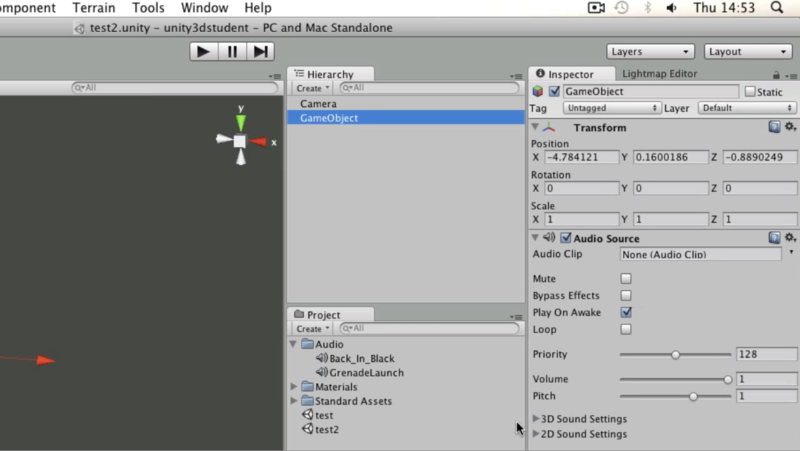Open the Window menu
This screenshot has width=800, height=451.
[204, 8]
